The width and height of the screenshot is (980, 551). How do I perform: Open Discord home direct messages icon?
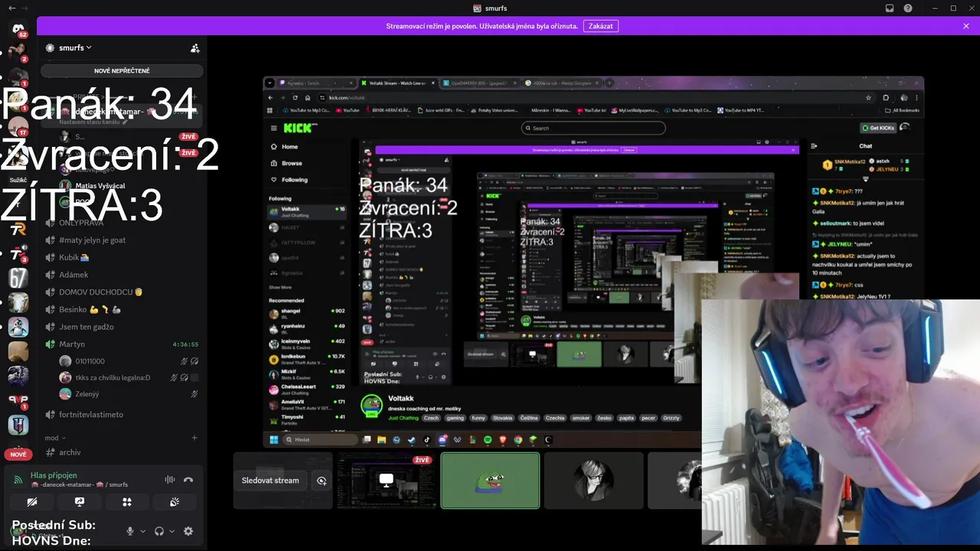18,29
